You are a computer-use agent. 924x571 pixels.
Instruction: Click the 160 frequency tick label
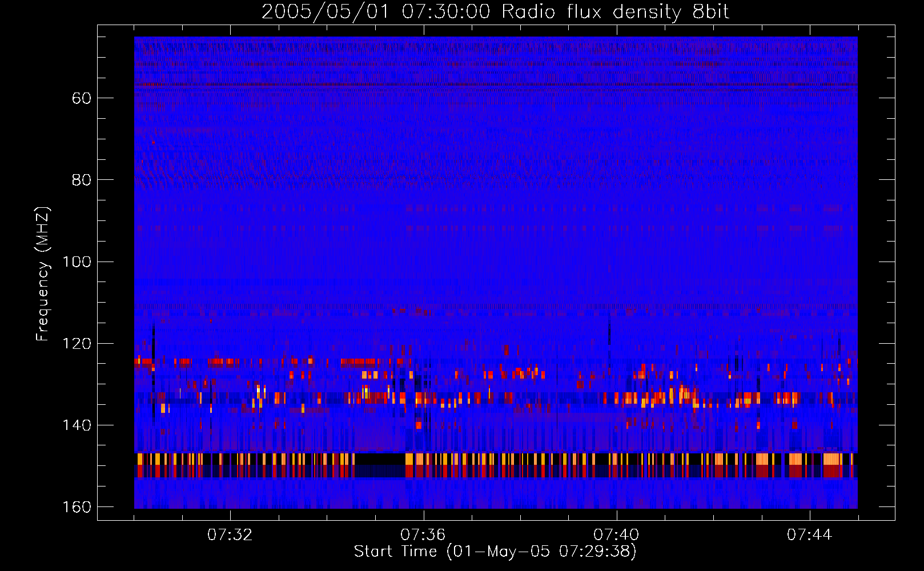click(x=77, y=507)
